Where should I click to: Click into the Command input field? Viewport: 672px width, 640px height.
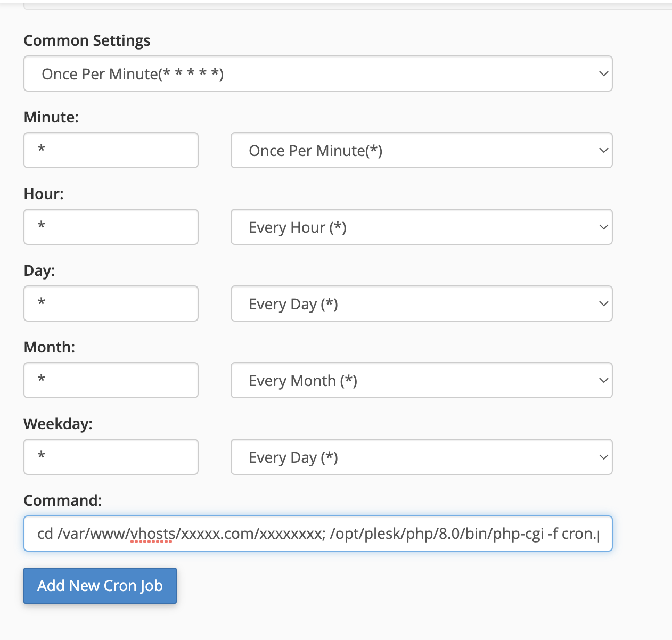click(x=318, y=534)
